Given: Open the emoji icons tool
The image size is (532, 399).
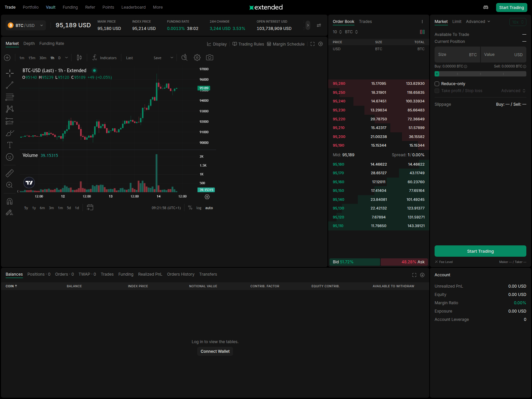Looking at the screenshot, I should coord(10,157).
